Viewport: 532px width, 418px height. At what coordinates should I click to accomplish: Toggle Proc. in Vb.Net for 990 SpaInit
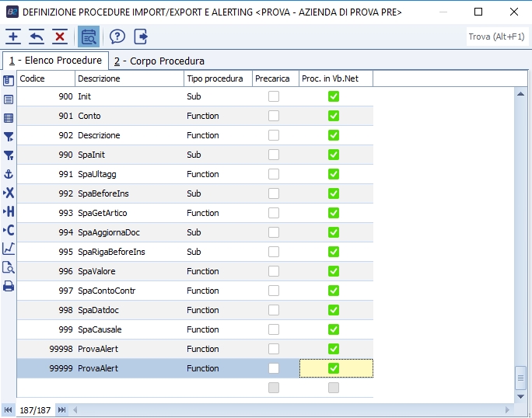pyautogui.click(x=334, y=155)
